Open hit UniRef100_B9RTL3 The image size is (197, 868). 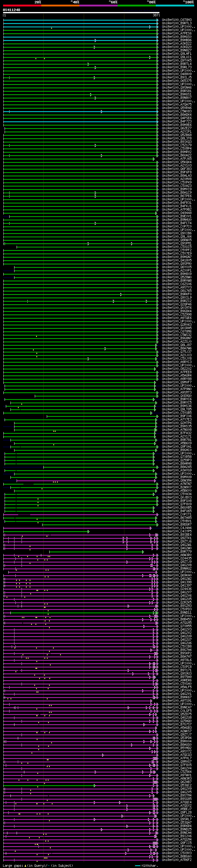click(x=177, y=23)
